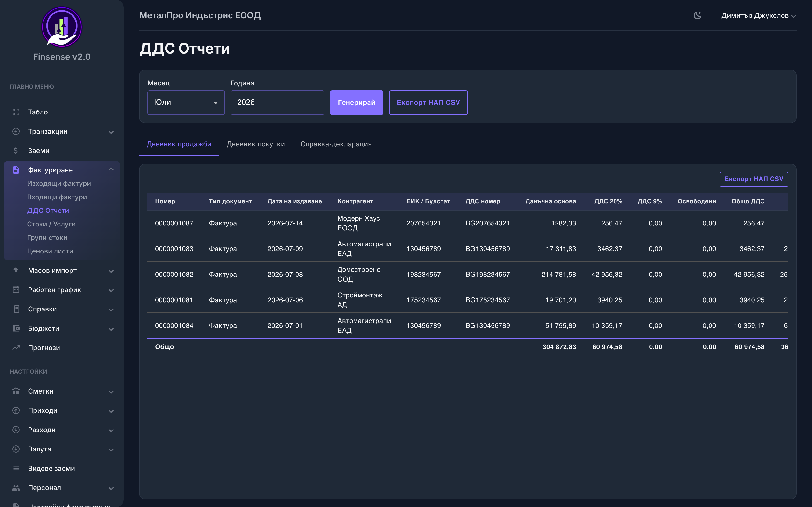The width and height of the screenshot is (812, 507).
Task: Click the Finsense logo icon
Action: coord(62,27)
